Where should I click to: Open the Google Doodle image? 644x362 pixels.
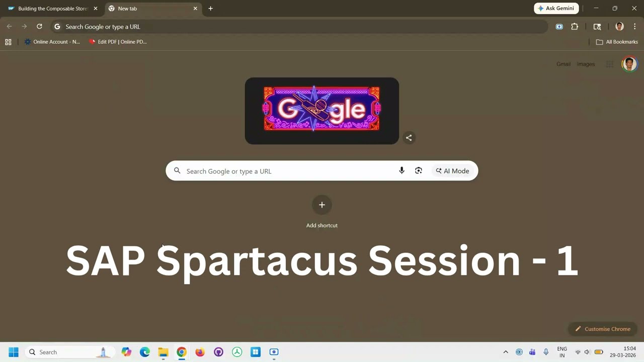[322, 111]
